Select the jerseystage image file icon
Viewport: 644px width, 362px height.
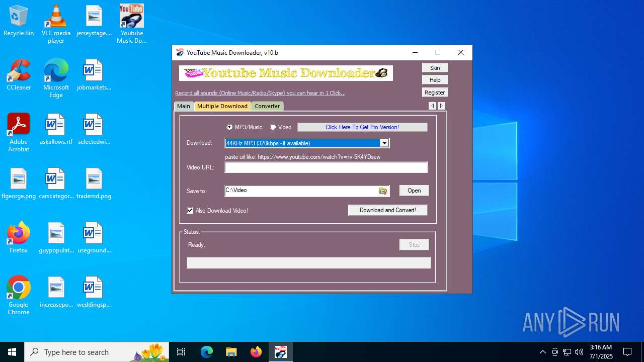tap(94, 20)
